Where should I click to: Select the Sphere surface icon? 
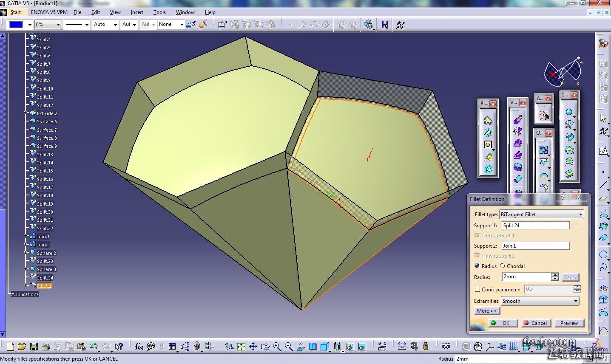tap(569, 112)
